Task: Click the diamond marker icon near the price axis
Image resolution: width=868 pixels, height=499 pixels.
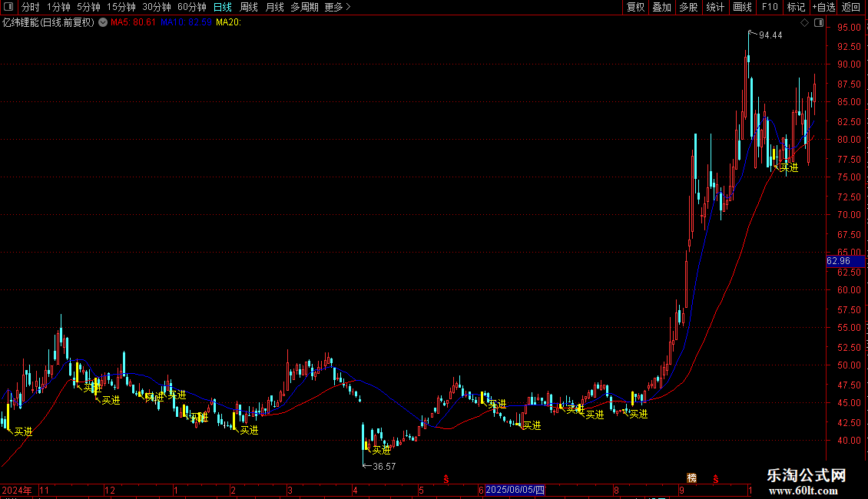Action: 804,23
